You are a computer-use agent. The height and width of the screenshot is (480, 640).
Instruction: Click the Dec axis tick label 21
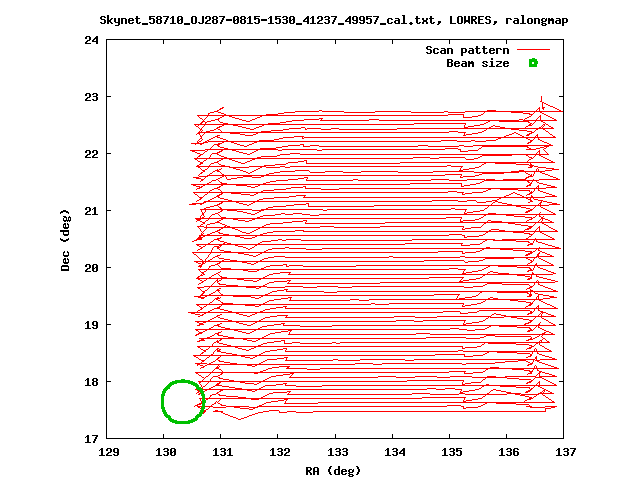(x=91, y=211)
